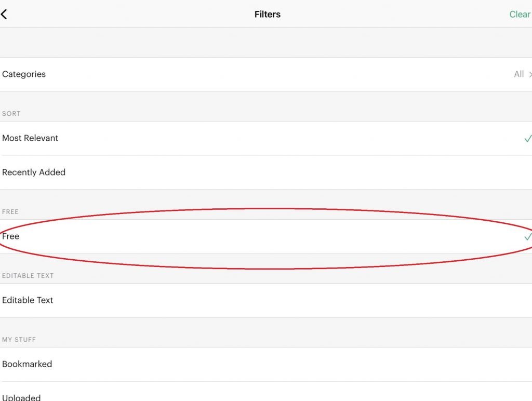Screen dimensions: 532x401
Task: Click the Filters title
Action: click(267, 15)
